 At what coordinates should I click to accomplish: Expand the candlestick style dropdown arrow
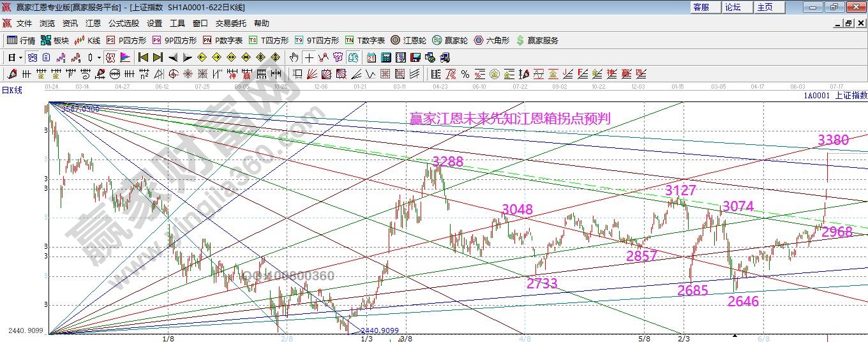point(99,57)
